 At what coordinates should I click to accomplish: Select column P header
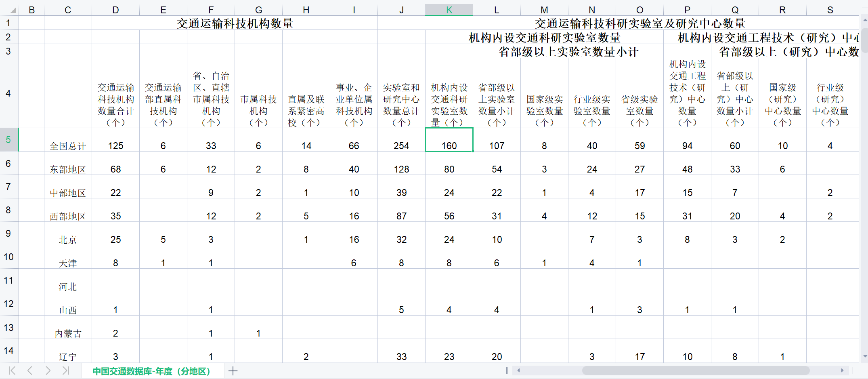click(688, 10)
